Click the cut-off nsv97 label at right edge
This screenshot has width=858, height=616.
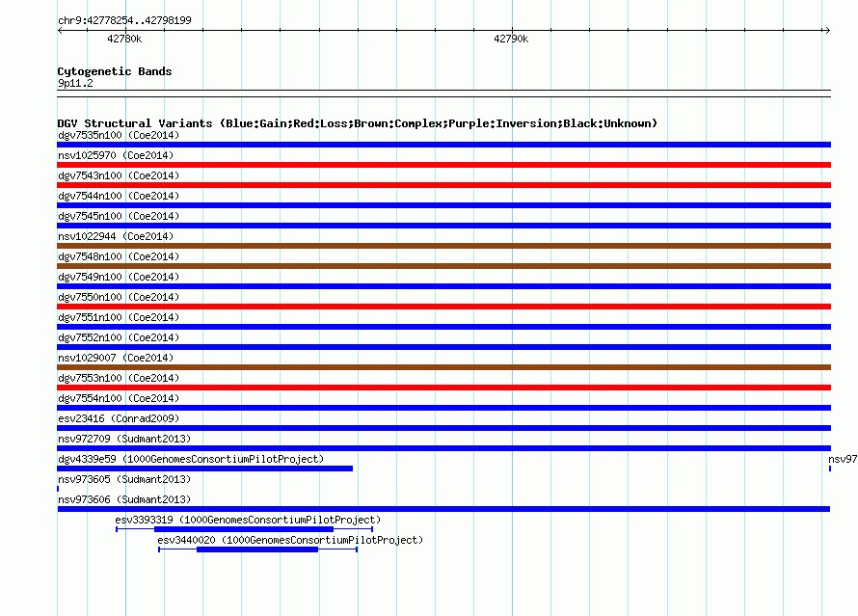point(843,459)
